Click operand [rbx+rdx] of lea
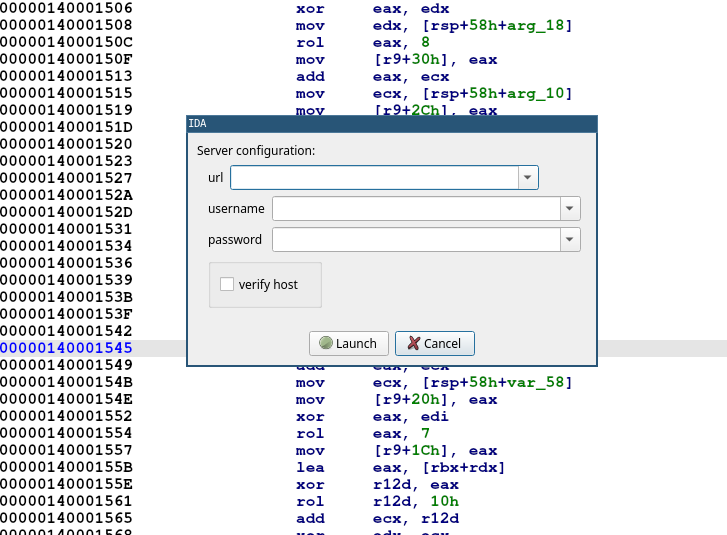727x535 pixels. [463, 468]
